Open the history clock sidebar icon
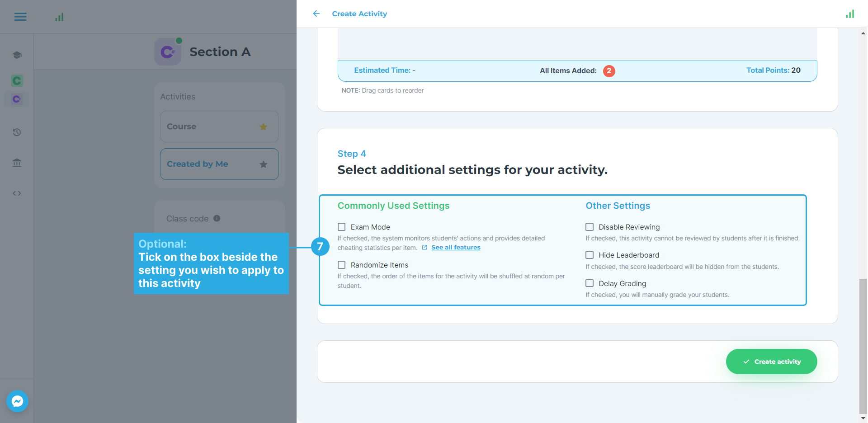The image size is (868, 423). [17, 132]
